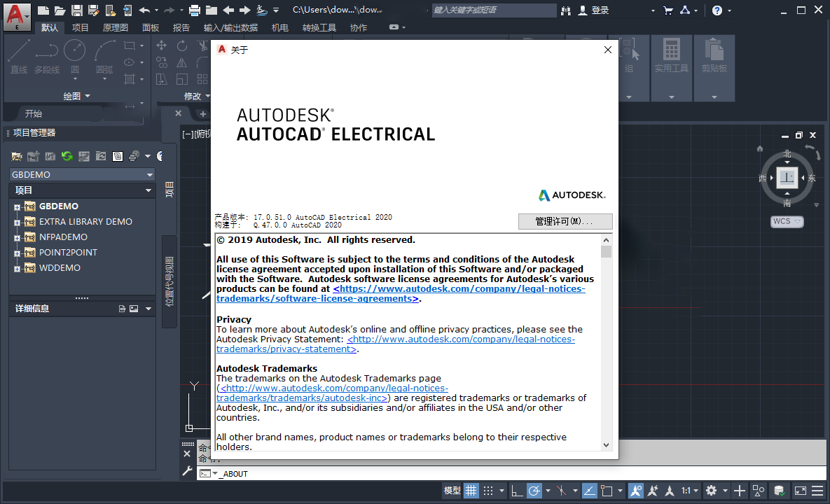Image resolution: width=830 pixels, height=504 pixels.
Task: Toggle 2D object snap in status bar
Action: click(607, 491)
